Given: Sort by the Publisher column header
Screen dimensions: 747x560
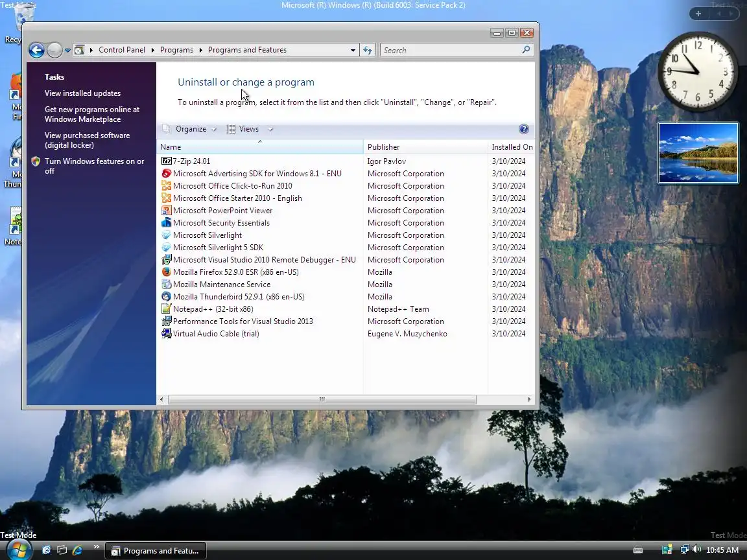Looking at the screenshot, I should (425, 147).
